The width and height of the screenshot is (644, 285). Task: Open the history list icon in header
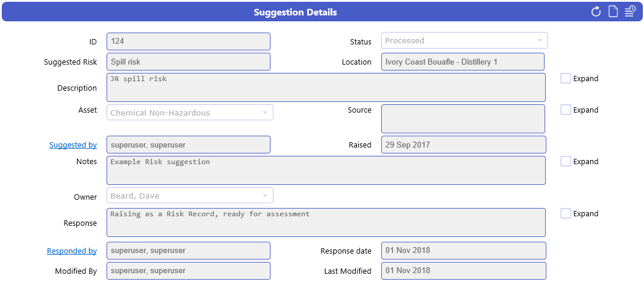[630, 12]
